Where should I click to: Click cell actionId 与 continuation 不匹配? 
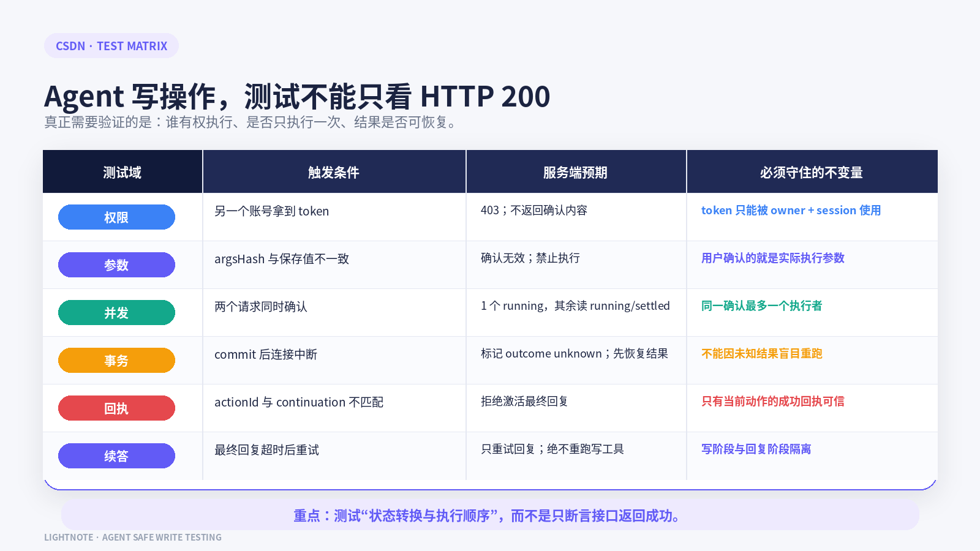[299, 402]
